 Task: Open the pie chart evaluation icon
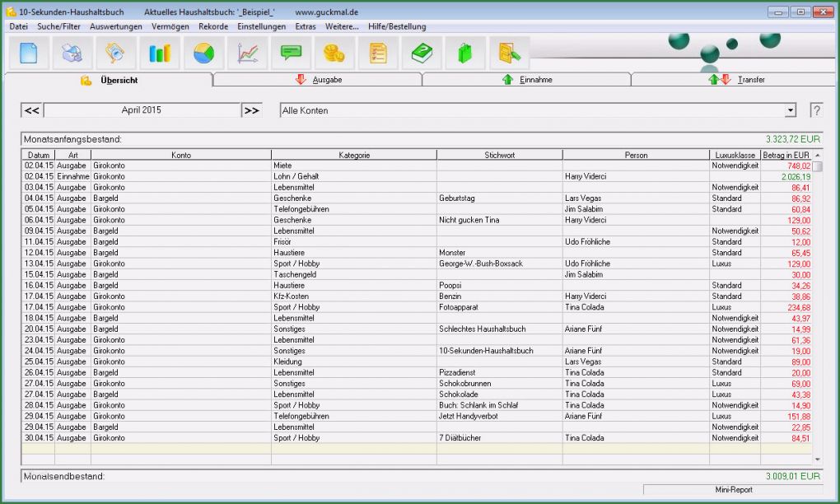pos(203,54)
